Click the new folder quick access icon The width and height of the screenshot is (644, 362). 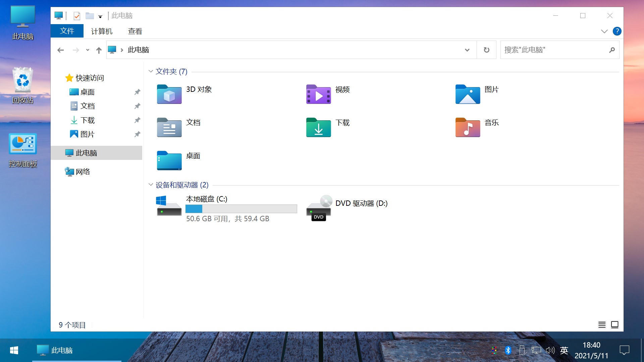coord(90,16)
